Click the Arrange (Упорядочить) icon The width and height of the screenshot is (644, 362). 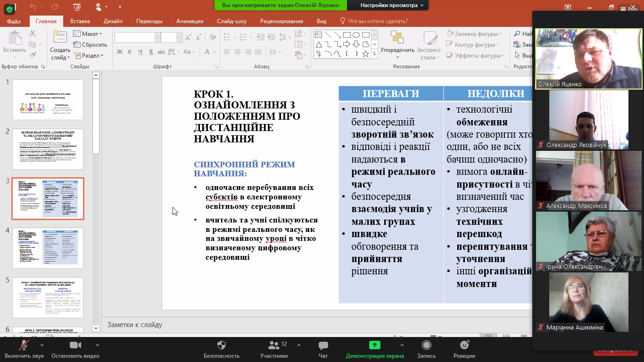point(397,39)
